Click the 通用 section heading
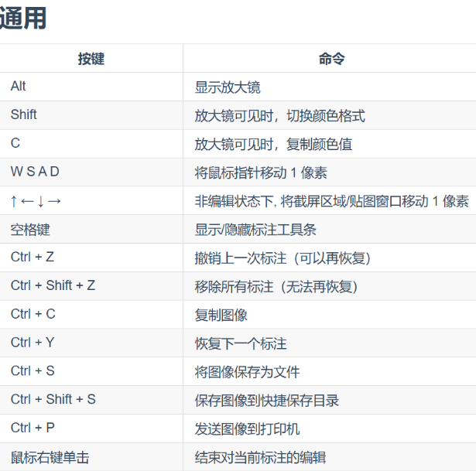The height and width of the screenshot is (471, 476). click(x=22, y=19)
